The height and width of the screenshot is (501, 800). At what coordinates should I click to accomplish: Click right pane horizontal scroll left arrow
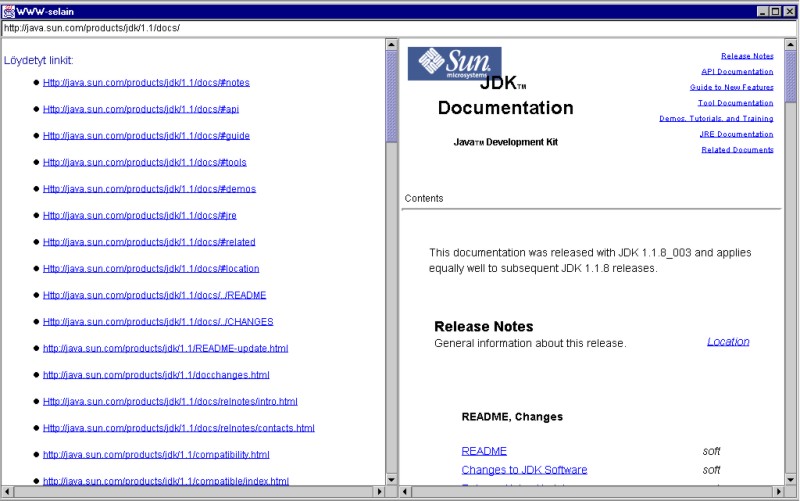pyautogui.click(x=406, y=492)
